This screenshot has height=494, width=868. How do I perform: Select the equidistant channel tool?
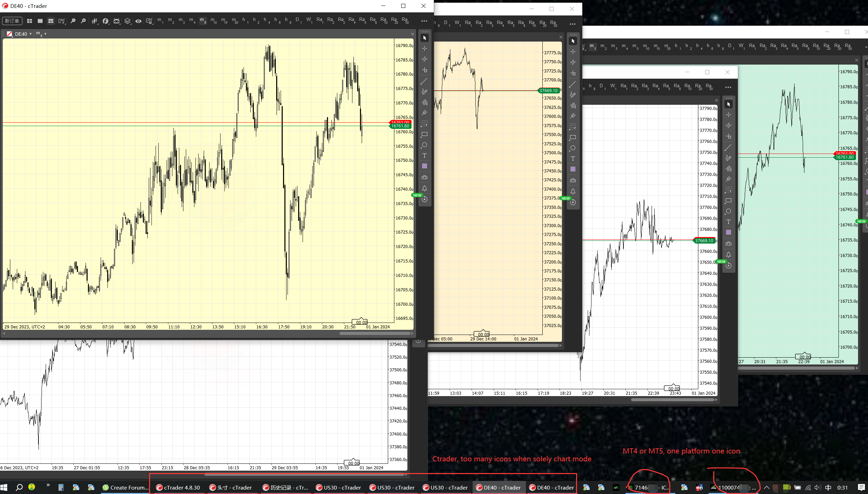[425, 102]
